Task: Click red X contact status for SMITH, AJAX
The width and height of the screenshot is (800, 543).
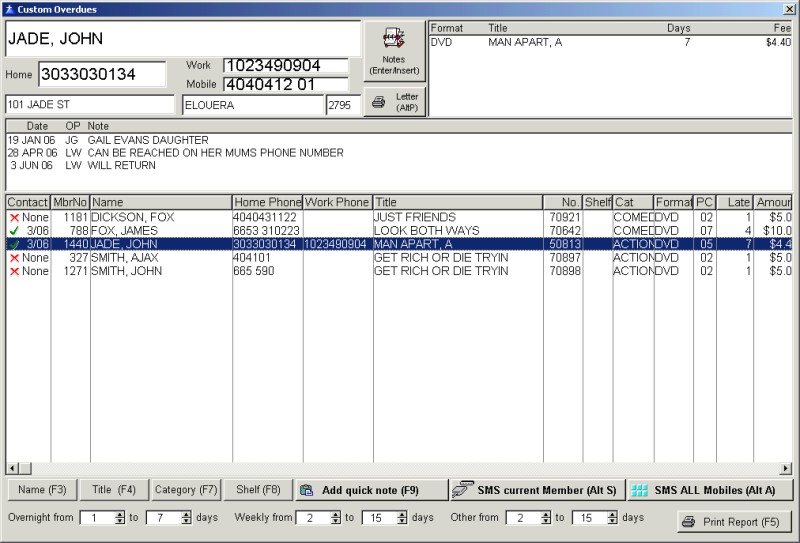Action: click(14, 258)
